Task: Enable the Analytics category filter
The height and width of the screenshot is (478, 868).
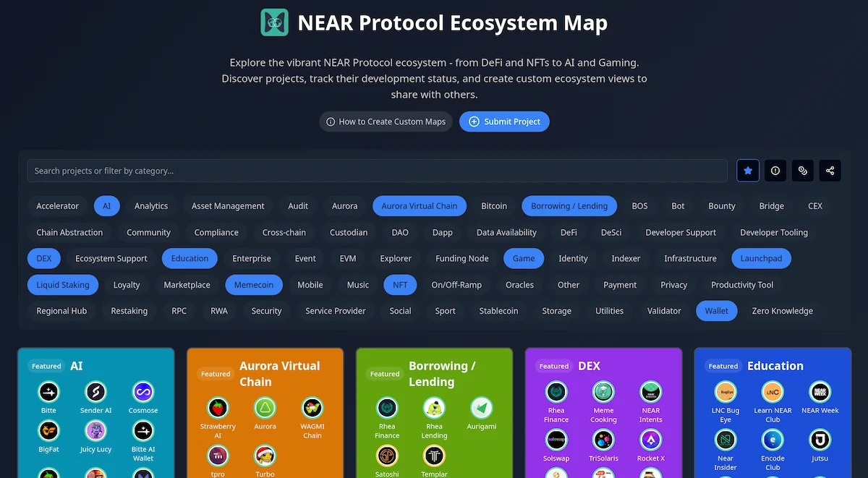Action: [x=151, y=206]
